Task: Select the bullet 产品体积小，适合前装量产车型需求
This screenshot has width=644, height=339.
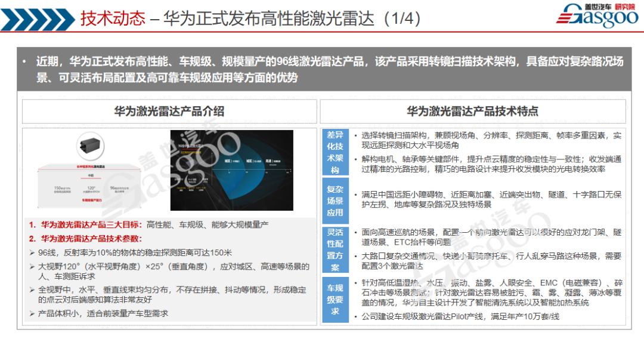Action: (99, 313)
